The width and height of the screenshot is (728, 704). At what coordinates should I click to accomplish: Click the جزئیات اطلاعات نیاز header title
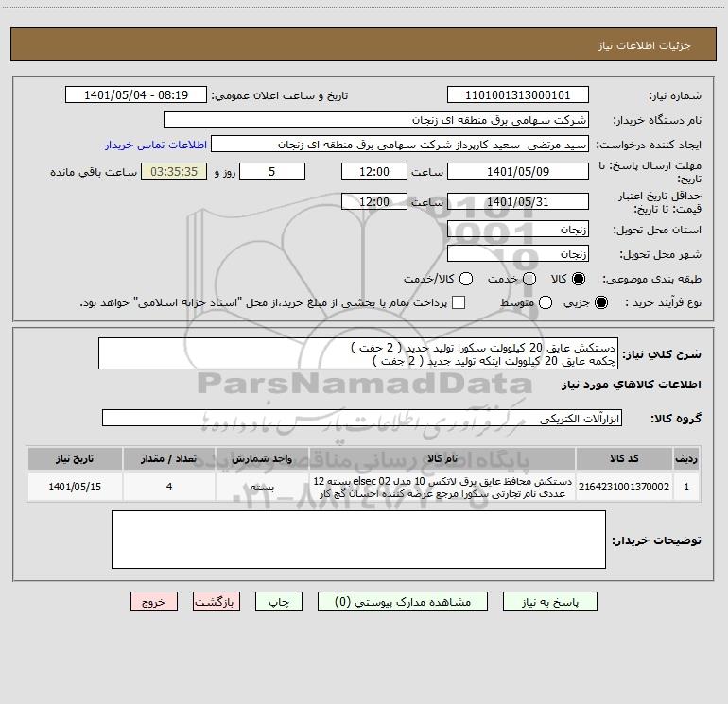[645, 45]
